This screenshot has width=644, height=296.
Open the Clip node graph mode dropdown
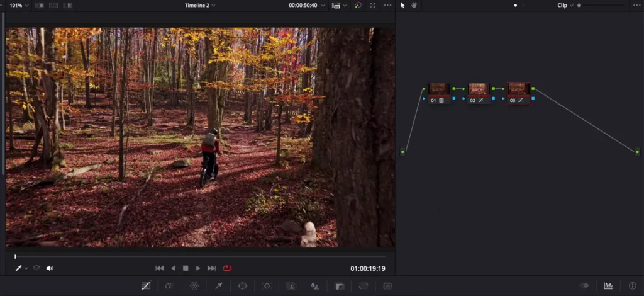[x=565, y=5]
